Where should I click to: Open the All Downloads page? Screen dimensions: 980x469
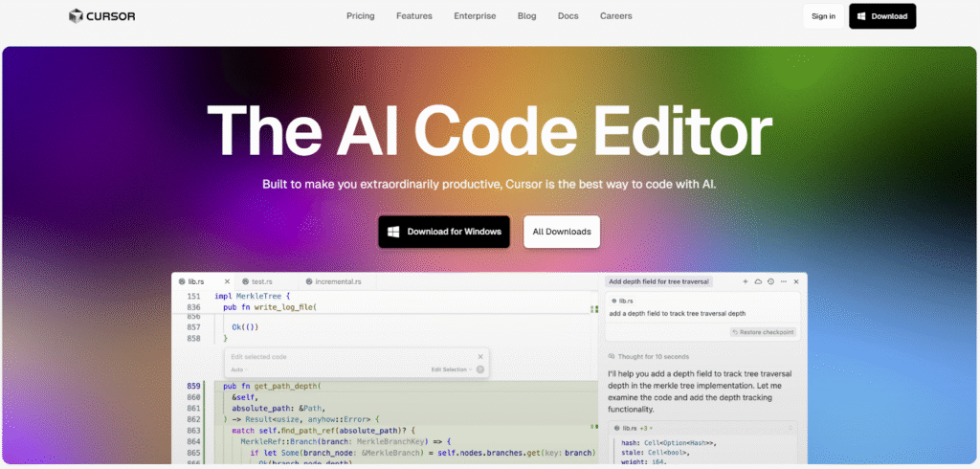point(562,232)
